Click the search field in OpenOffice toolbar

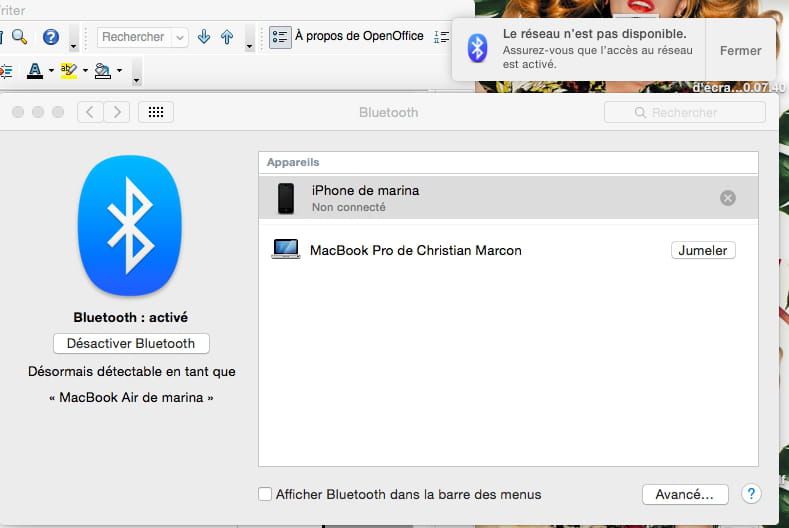(x=134, y=37)
